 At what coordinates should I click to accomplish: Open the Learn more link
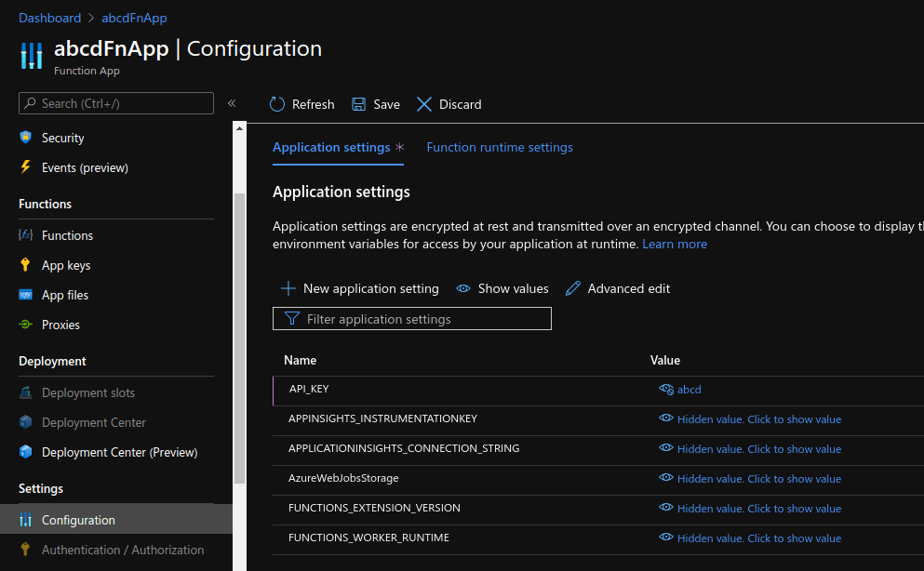675,244
